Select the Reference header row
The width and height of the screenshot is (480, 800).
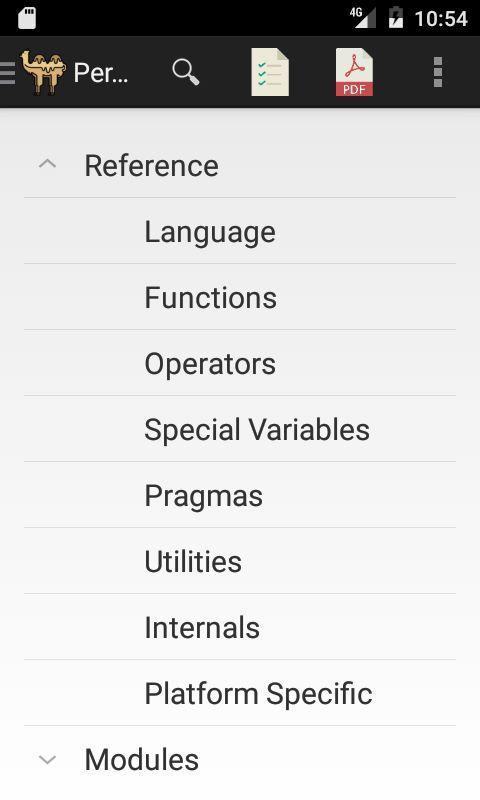click(x=240, y=165)
